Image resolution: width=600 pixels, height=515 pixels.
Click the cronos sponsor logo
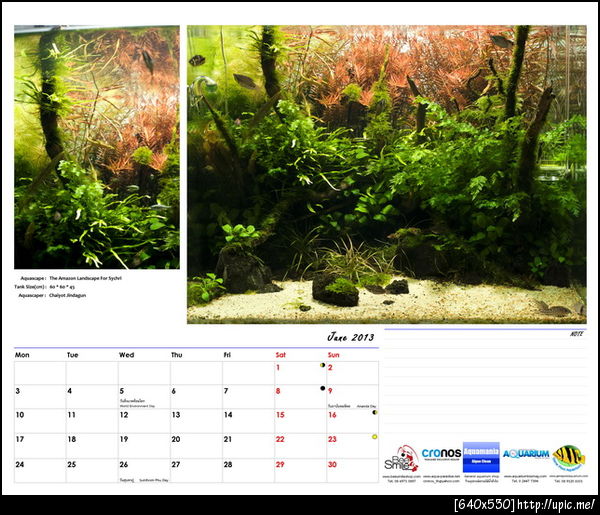click(441, 454)
